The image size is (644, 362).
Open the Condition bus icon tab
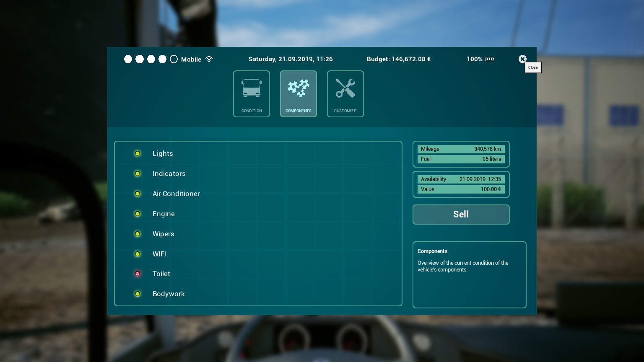pos(252,93)
